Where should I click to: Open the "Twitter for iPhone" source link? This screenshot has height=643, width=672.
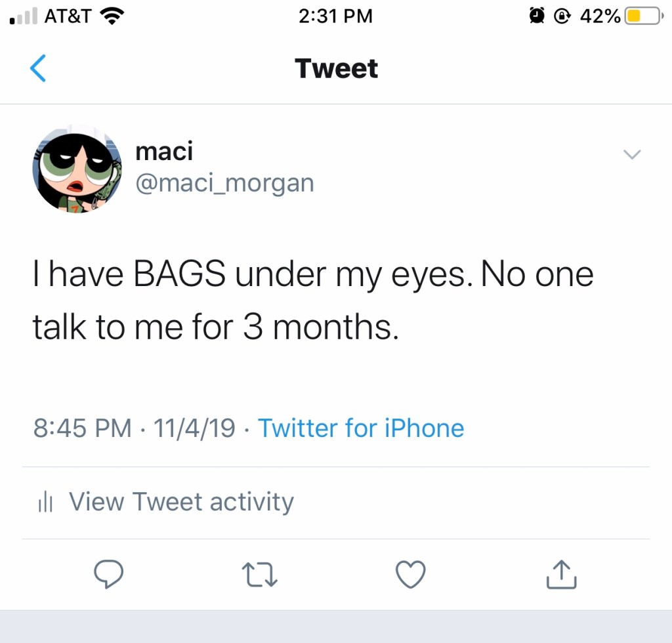click(x=361, y=428)
